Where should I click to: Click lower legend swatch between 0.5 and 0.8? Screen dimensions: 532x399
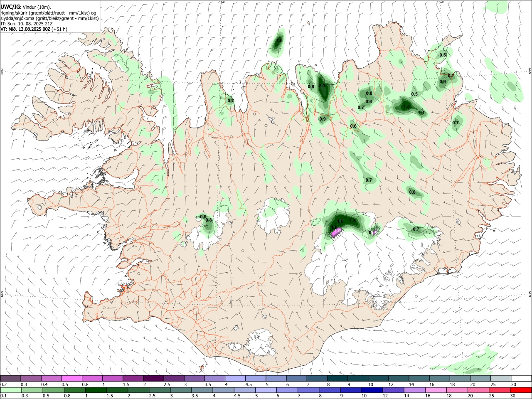tap(53, 390)
